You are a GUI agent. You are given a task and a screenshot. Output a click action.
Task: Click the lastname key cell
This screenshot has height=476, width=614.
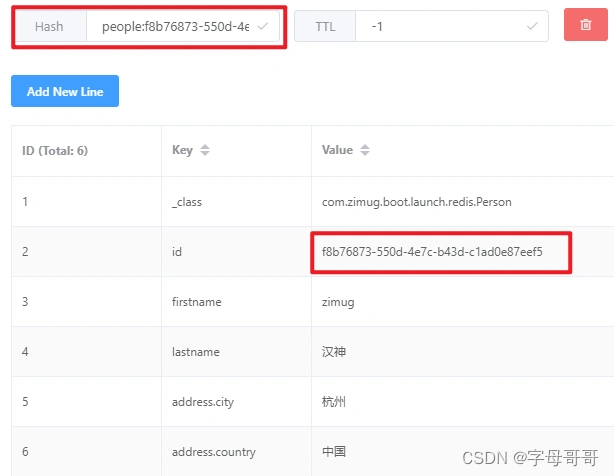196,352
